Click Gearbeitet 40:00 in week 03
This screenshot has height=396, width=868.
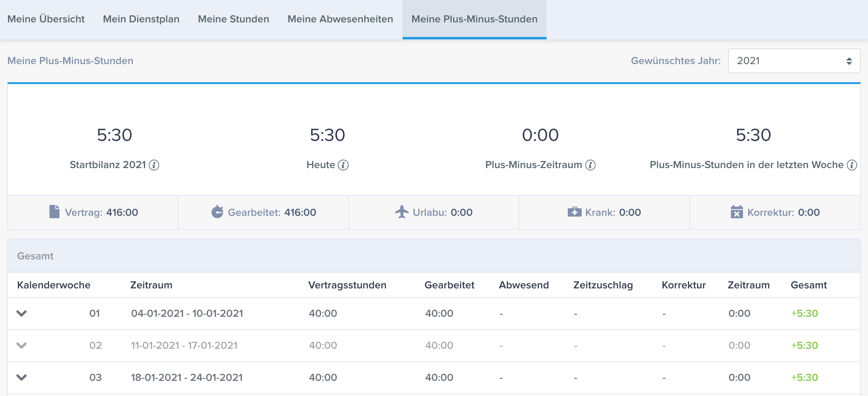[x=439, y=378]
